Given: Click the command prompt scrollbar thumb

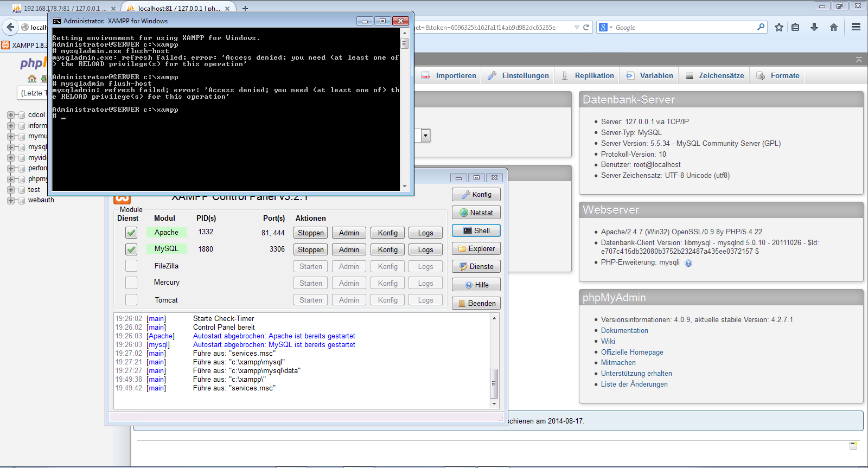Looking at the screenshot, I should [405, 43].
